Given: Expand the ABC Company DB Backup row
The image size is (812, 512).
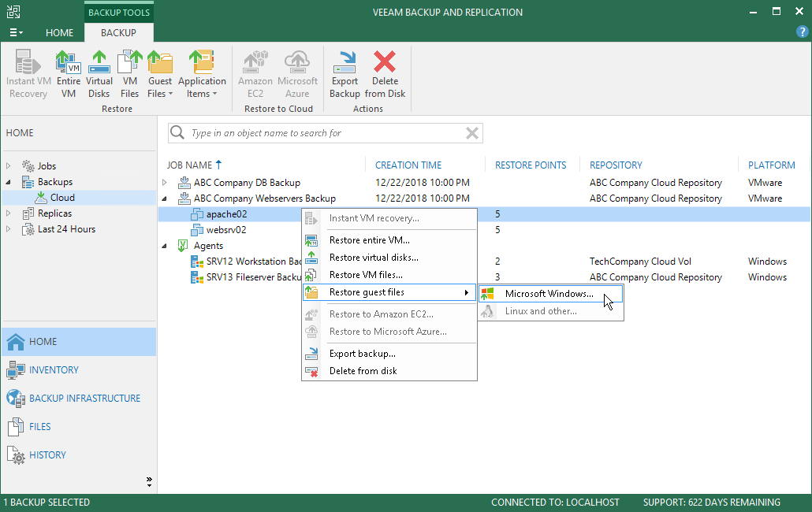Looking at the screenshot, I should point(164,183).
